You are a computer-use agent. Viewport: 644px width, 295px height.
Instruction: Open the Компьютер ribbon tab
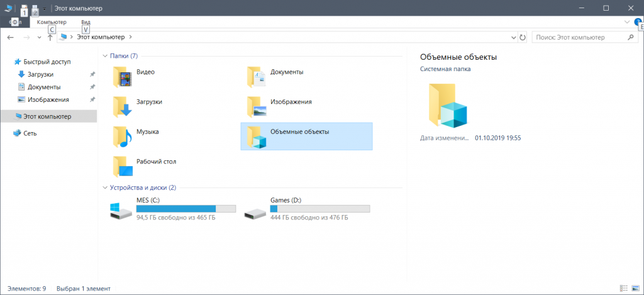pyautogui.click(x=52, y=22)
